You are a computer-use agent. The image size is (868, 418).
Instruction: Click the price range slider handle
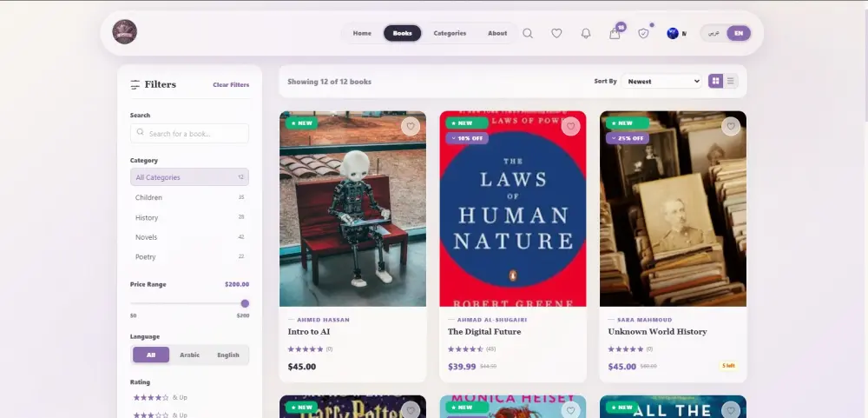pos(245,303)
